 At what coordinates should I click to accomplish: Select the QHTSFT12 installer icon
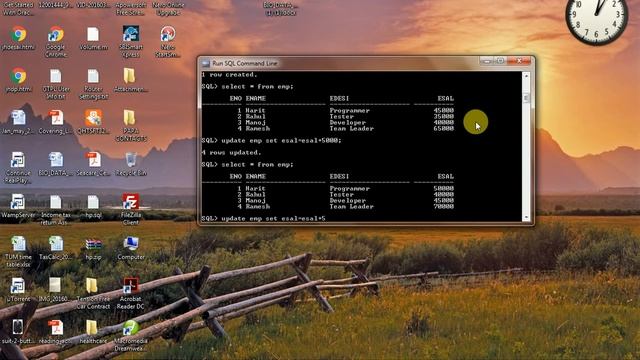pos(93,118)
